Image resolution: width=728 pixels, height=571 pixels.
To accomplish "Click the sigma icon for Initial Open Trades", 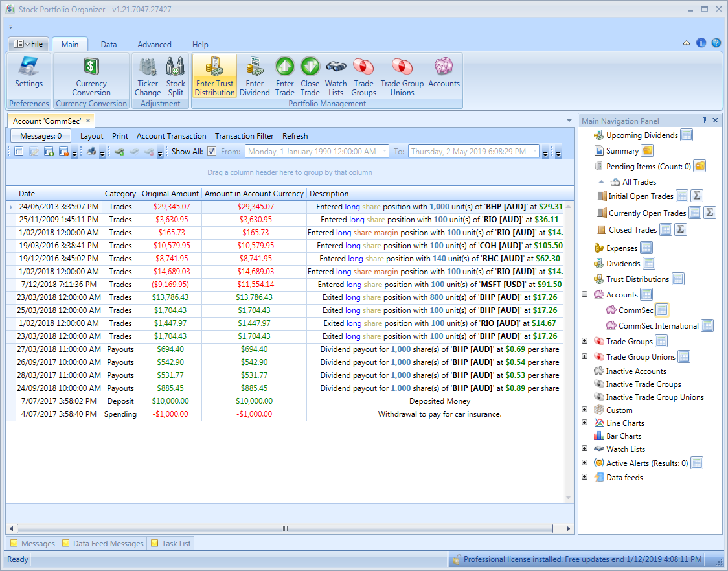I will (x=697, y=196).
